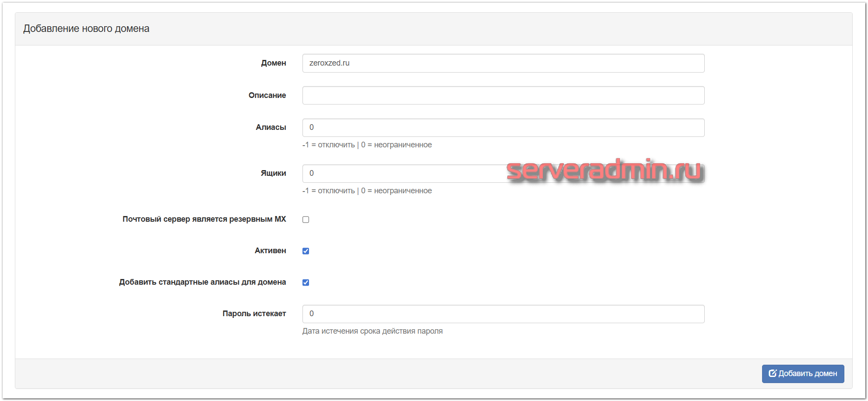Screen dimensions: 868x401
Task: Click the Активен label text
Action: pyautogui.click(x=270, y=251)
